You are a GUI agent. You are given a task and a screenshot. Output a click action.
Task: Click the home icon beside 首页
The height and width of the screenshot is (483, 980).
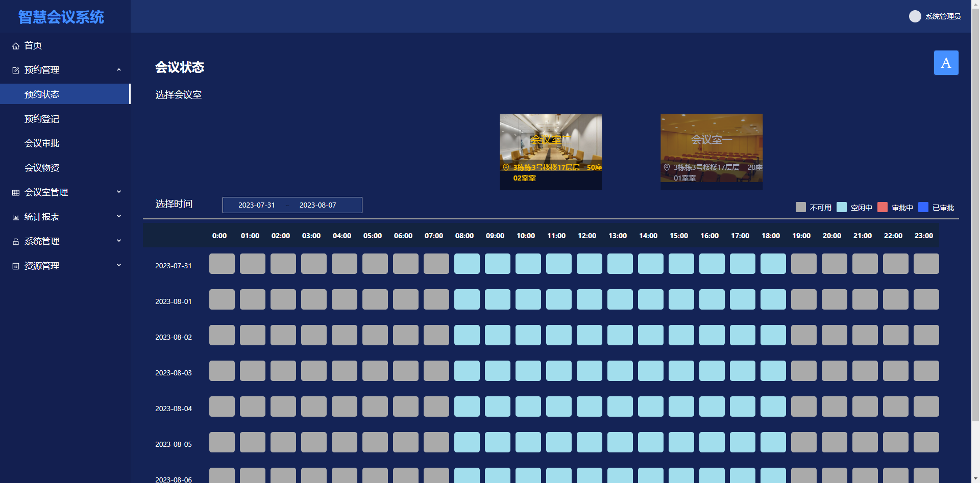[16, 46]
